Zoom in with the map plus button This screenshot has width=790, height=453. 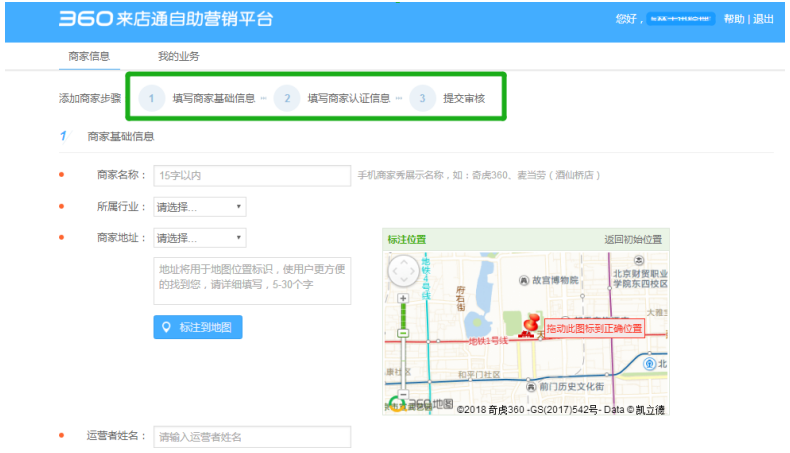coord(403,298)
